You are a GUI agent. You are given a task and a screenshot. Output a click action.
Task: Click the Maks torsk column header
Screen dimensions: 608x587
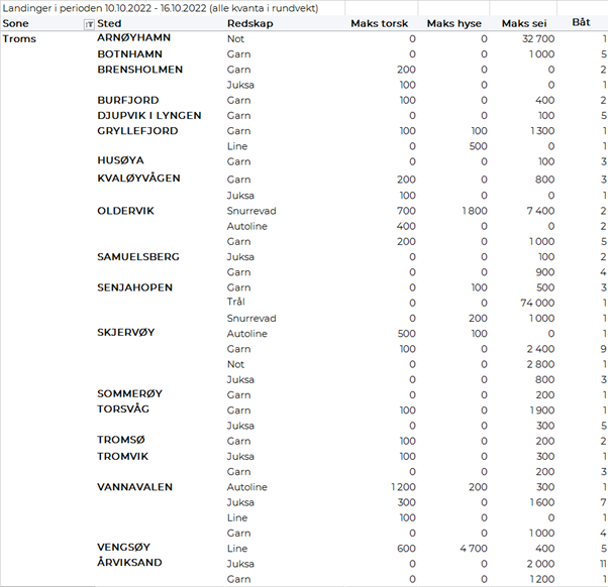coord(383,23)
